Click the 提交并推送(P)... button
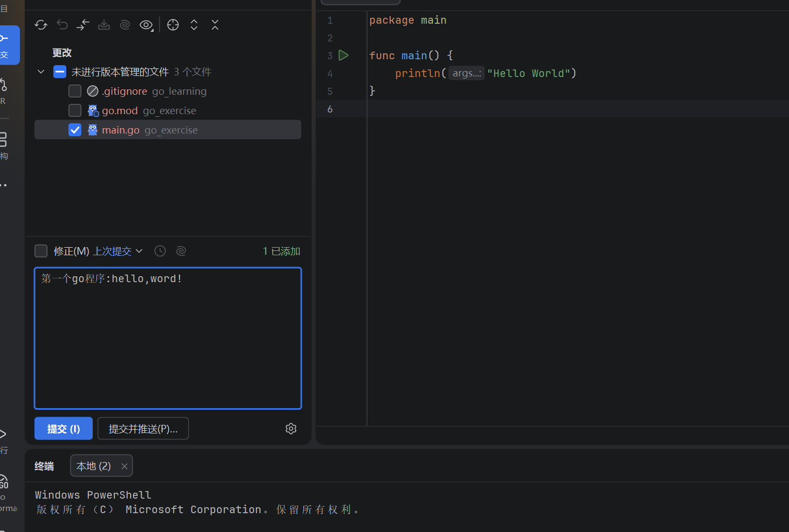The image size is (789, 532). tap(143, 429)
